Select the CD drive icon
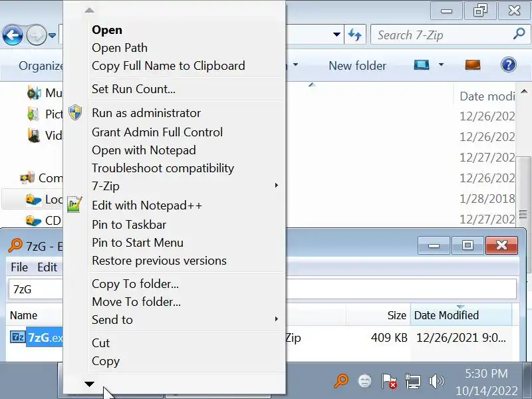Screen dimensions: 532x399 pos(33,221)
